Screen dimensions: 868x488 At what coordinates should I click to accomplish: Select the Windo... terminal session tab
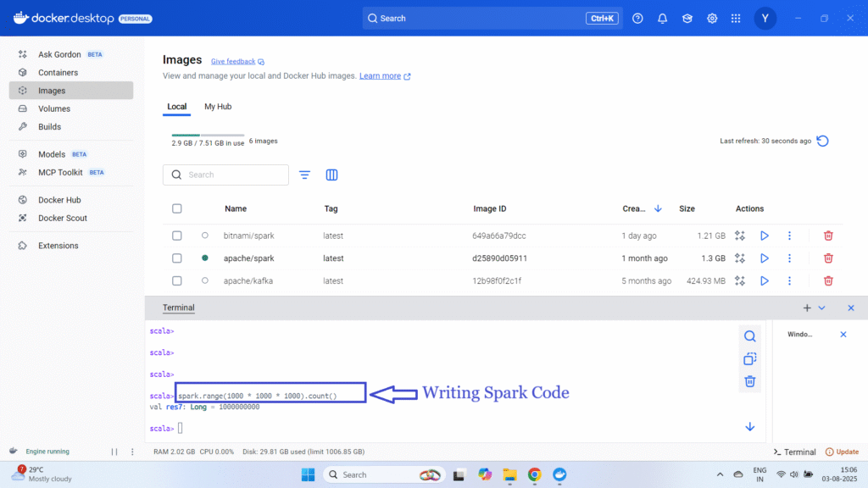click(x=800, y=334)
